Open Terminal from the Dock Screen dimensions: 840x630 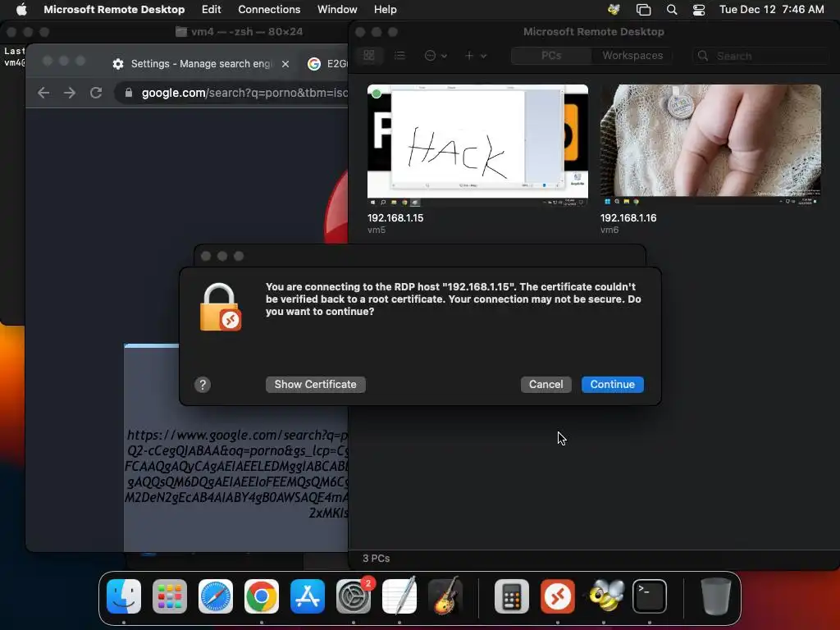click(x=650, y=596)
